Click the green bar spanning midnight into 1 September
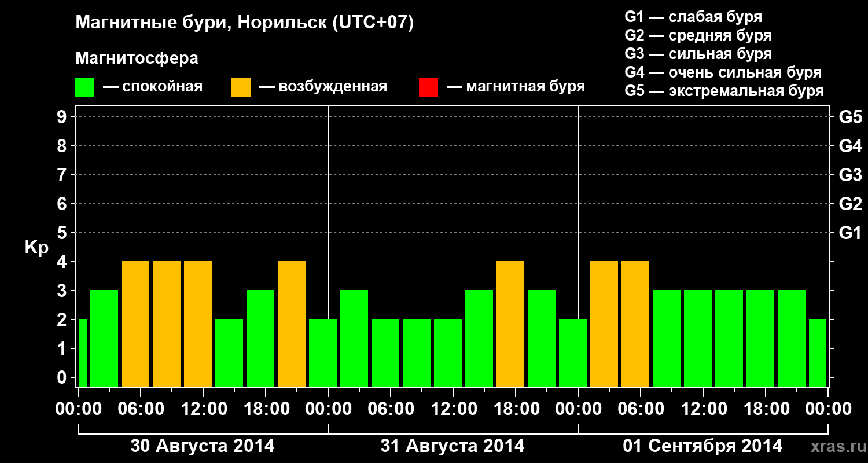Screen dimensions: 868x463 (x=573, y=353)
